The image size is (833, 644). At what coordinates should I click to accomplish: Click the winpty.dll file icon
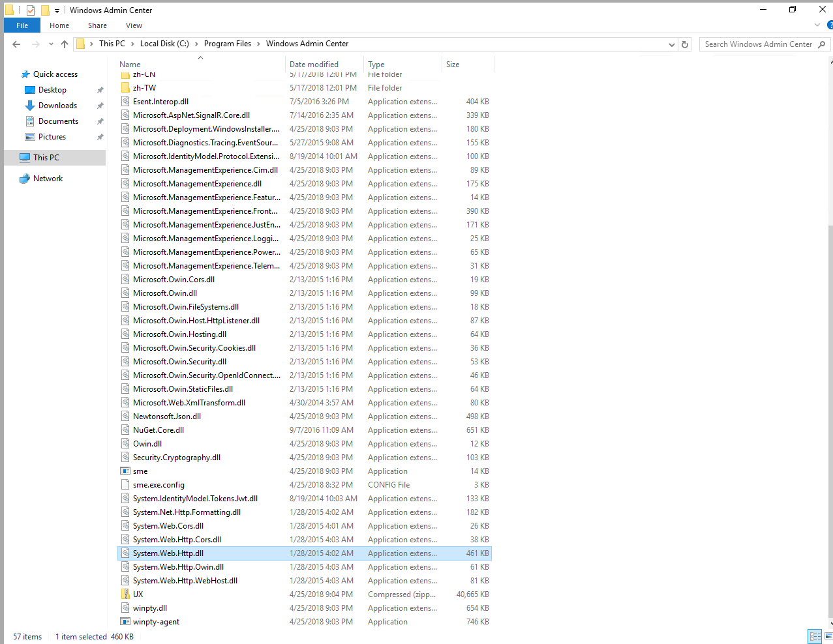125,608
